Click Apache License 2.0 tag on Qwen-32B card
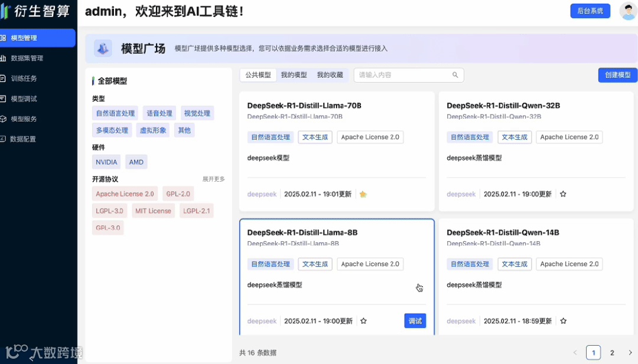Image resolution: width=638 pixels, height=364 pixels. 569,137
